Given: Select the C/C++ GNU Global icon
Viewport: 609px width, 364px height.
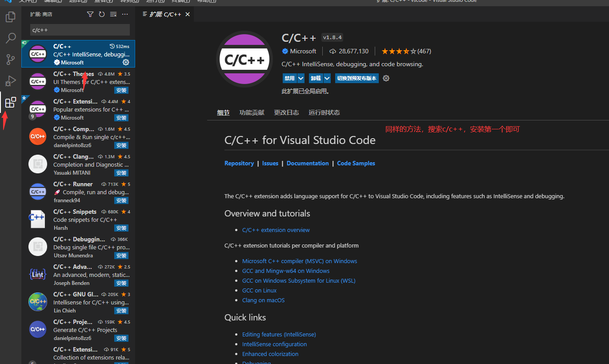Looking at the screenshot, I should coord(38,302).
